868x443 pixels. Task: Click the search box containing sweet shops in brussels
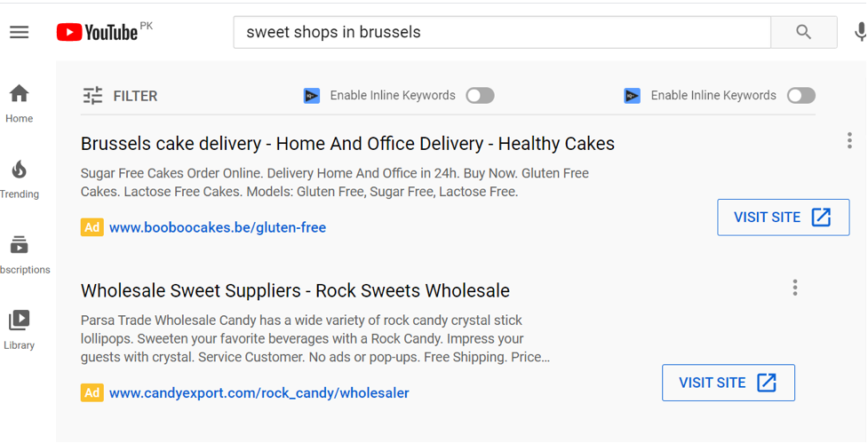(502, 32)
